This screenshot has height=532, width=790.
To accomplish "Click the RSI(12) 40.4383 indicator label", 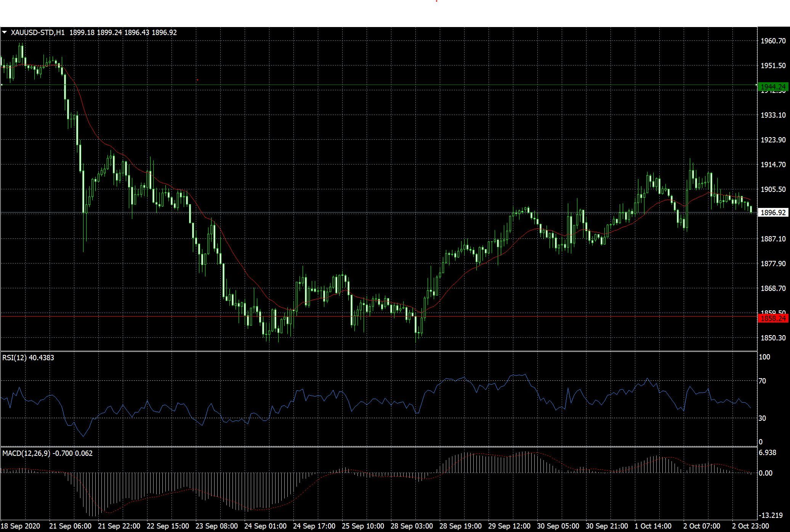I will point(28,358).
